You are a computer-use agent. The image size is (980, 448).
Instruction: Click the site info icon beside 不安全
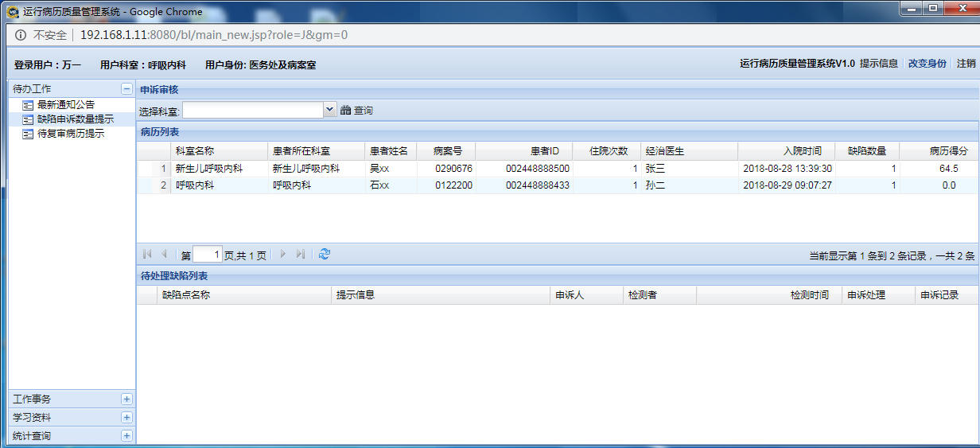21,35
